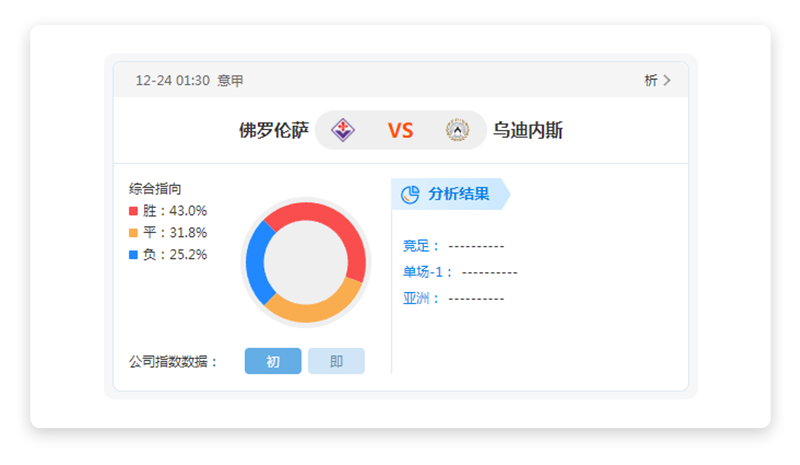Click the orange VS text
The width and height of the screenshot is (800, 465).
(x=400, y=131)
